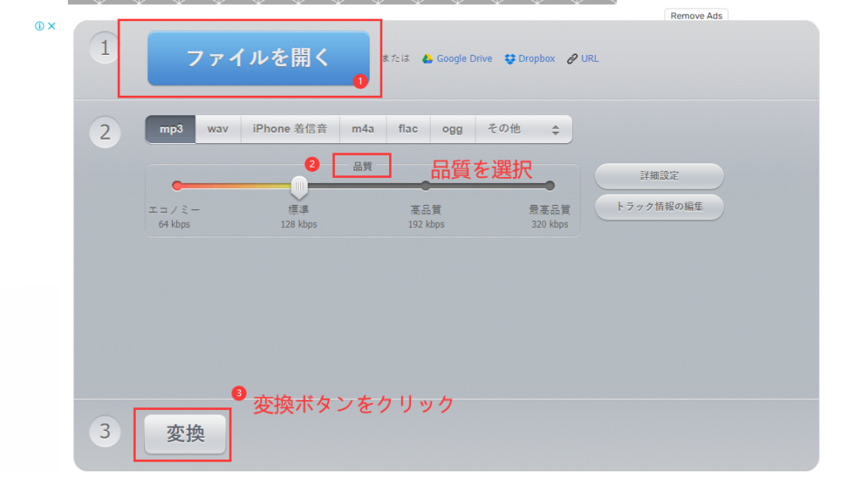Viewport: 868px width, 492px height.
Task: Click the URL chain link icon
Action: (572, 58)
